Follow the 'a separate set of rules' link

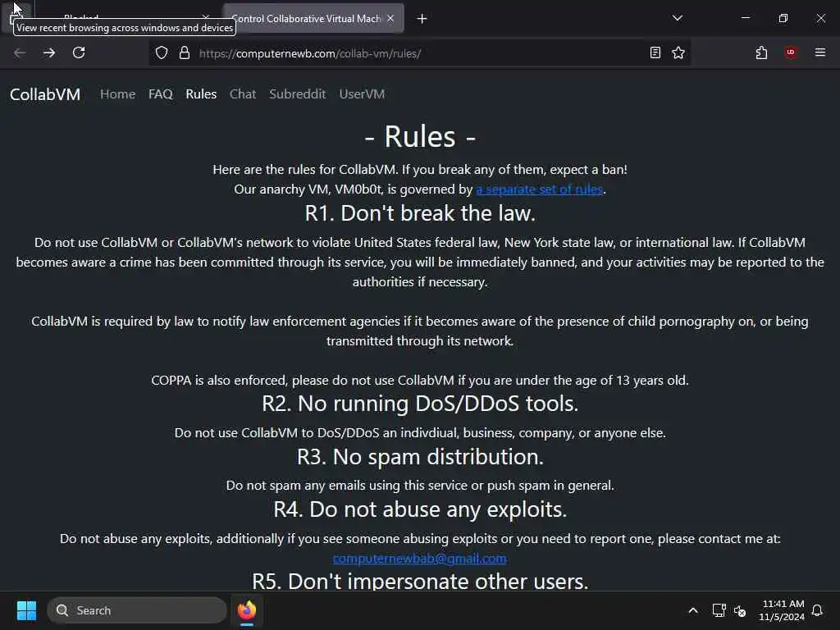(x=540, y=189)
